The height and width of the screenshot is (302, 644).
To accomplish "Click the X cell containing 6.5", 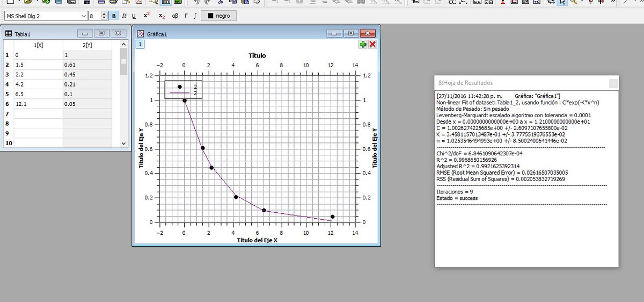I will 38,94.
